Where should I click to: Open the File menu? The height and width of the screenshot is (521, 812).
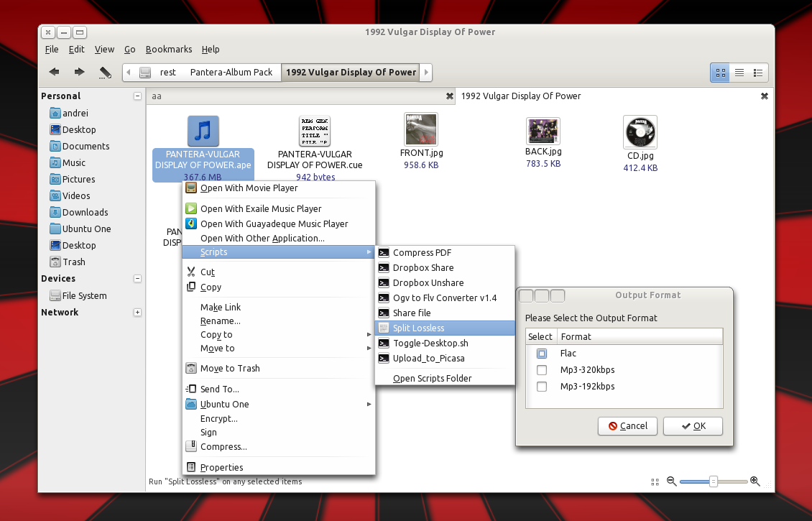coord(52,49)
